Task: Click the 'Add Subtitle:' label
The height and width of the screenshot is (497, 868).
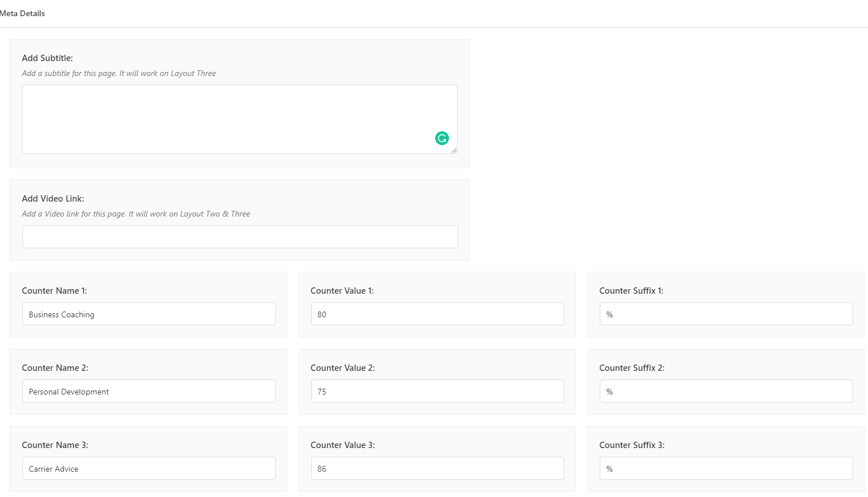Action: coord(47,58)
